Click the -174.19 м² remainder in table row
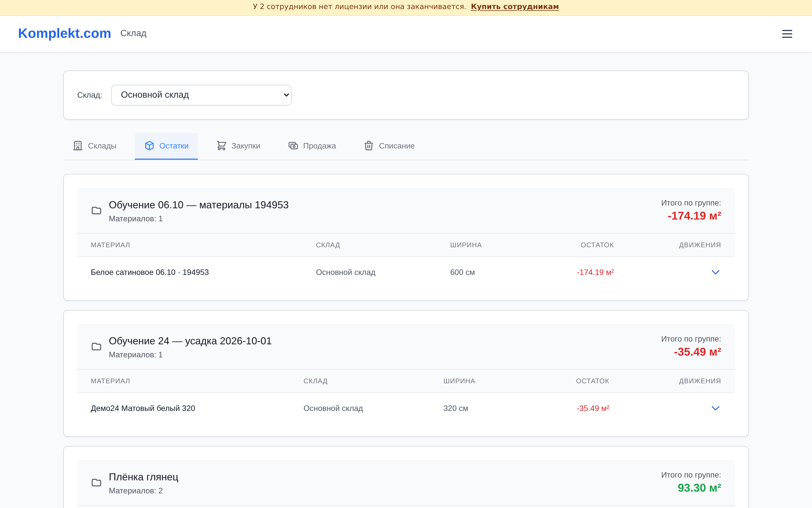This screenshot has height=508, width=812. [x=595, y=272]
